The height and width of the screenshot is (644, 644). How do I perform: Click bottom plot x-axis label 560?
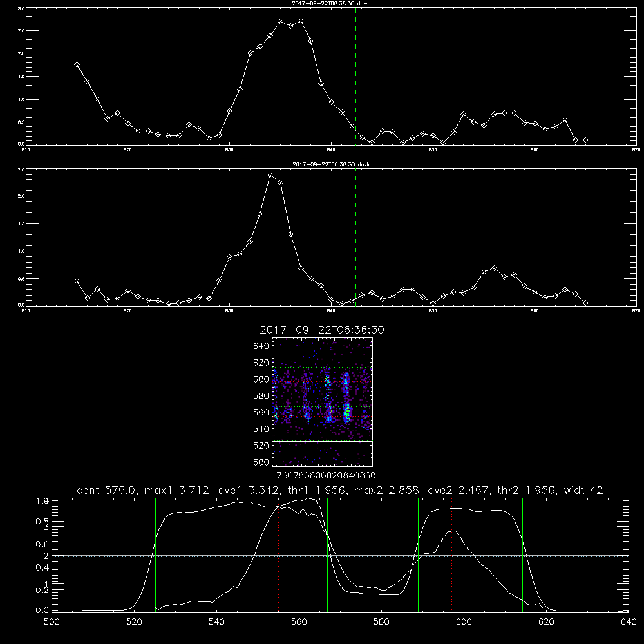[x=299, y=622]
